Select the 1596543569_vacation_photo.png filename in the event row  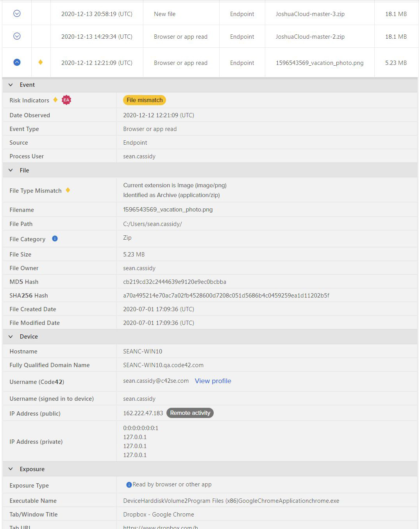(319, 63)
